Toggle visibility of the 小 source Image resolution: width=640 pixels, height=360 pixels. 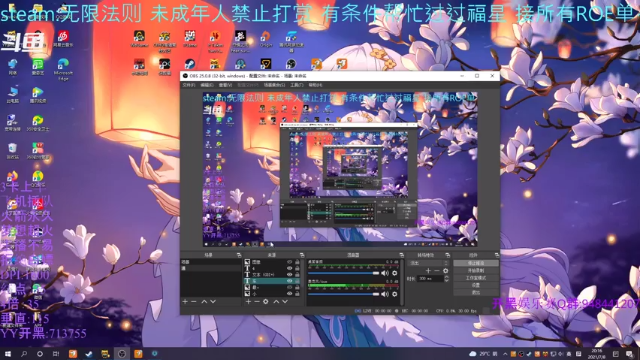[x=289, y=293]
